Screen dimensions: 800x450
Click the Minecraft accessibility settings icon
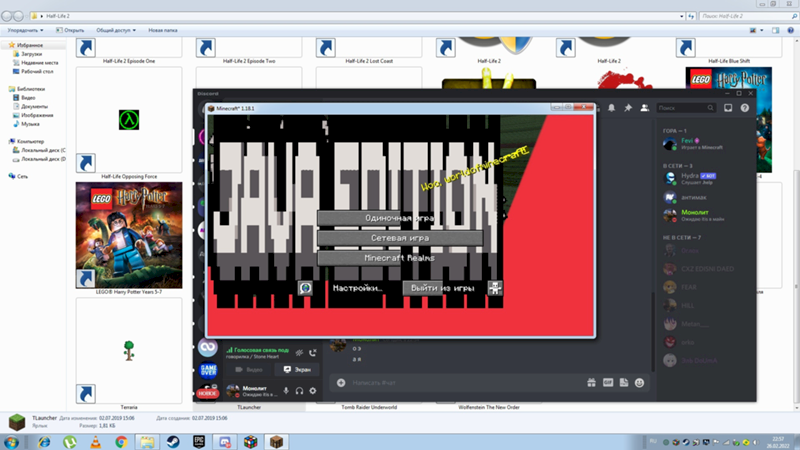pos(495,288)
